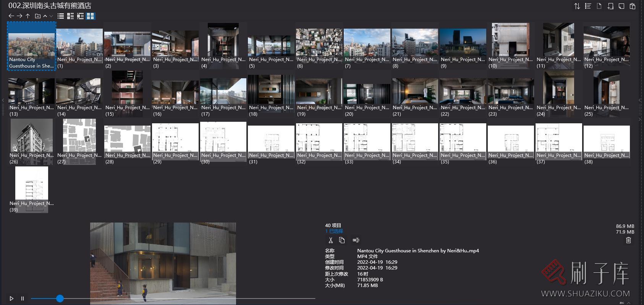Click the copy icon in details panel

pyautogui.click(x=342, y=240)
